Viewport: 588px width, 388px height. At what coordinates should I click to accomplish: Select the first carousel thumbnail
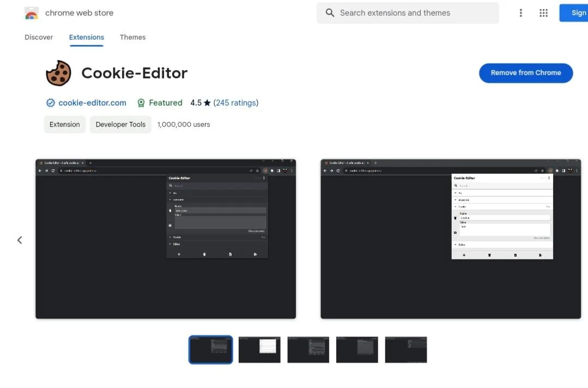211,350
